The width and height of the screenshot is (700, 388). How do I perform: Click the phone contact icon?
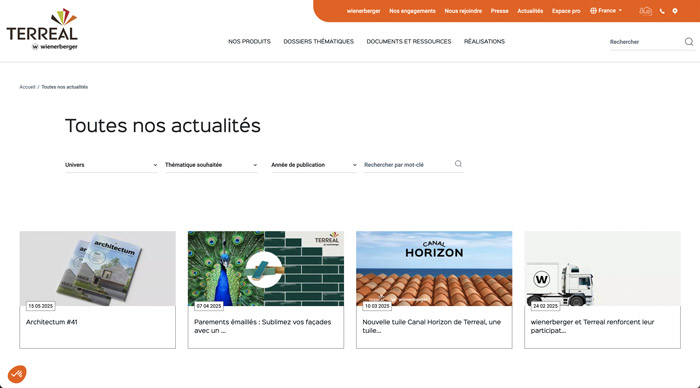pyautogui.click(x=662, y=11)
